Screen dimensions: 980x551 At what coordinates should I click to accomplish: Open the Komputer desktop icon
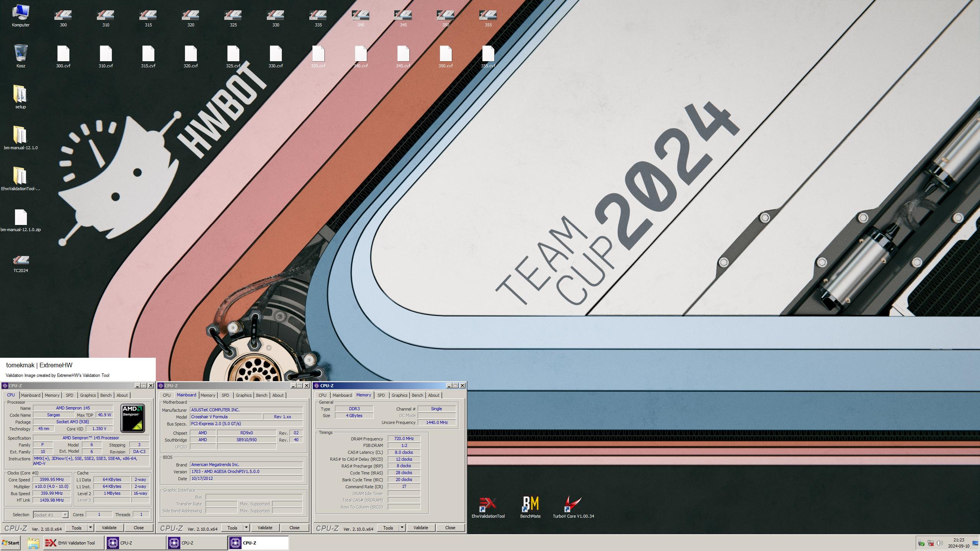point(21,15)
